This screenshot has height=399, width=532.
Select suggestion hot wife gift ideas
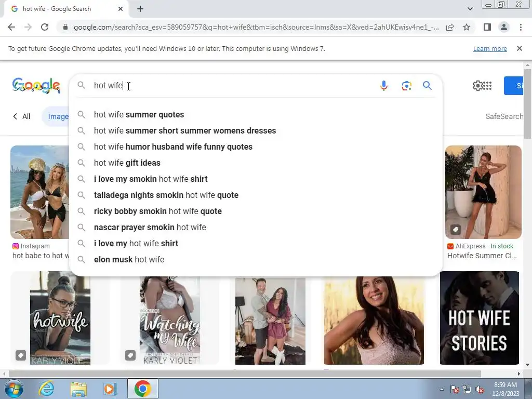[x=256, y=163]
